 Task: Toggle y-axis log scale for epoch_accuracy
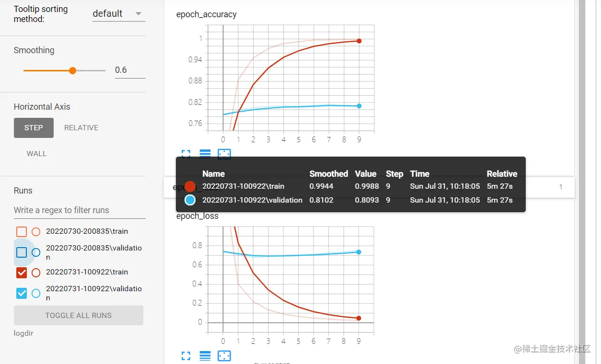205,154
